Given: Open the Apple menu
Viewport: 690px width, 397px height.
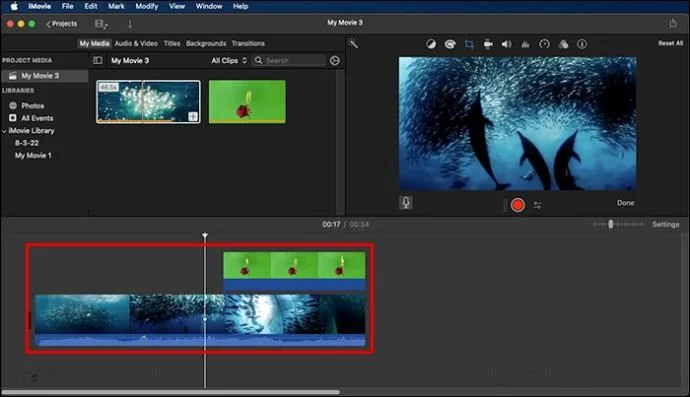Looking at the screenshot, I should pyautogui.click(x=14, y=6).
